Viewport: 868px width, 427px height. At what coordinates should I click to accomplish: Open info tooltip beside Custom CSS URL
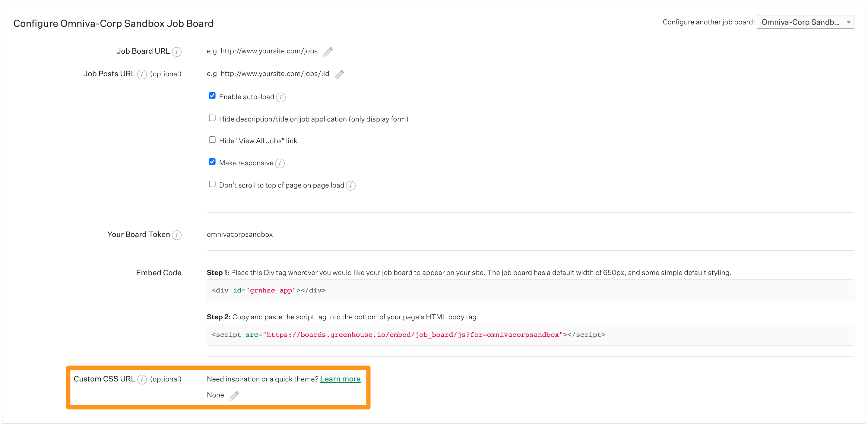click(142, 379)
